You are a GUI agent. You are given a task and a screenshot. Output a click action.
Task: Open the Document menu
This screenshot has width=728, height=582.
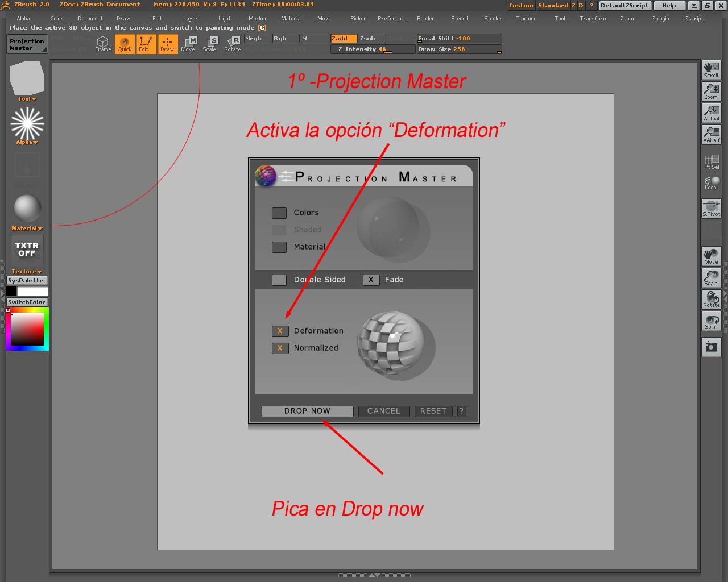(x=90, y=19)
